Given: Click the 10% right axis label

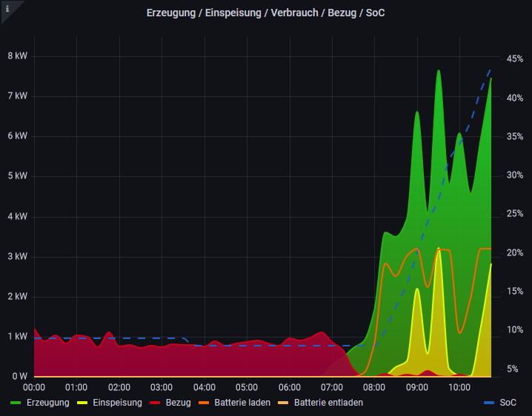Looking at the screenshot, I should point(515,330).
